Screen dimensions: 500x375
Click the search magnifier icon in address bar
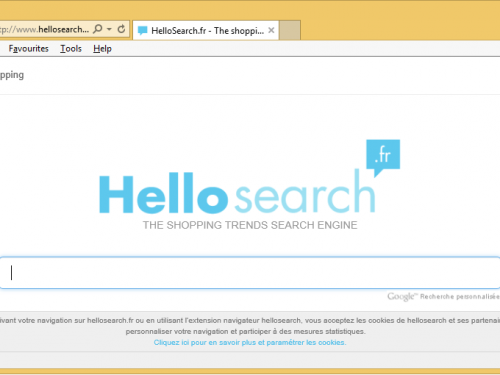[98, 29]
